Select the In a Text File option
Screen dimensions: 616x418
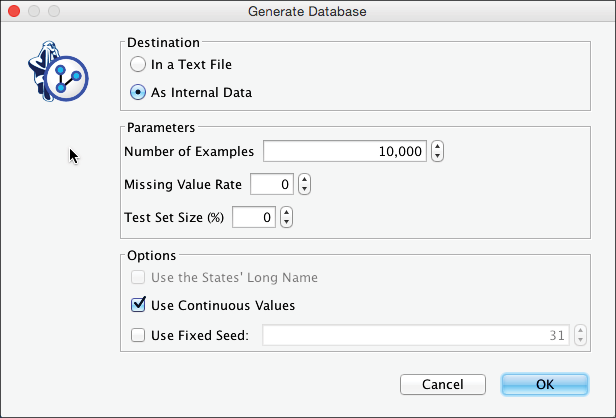pyautogui.click(x=138, y=64)
